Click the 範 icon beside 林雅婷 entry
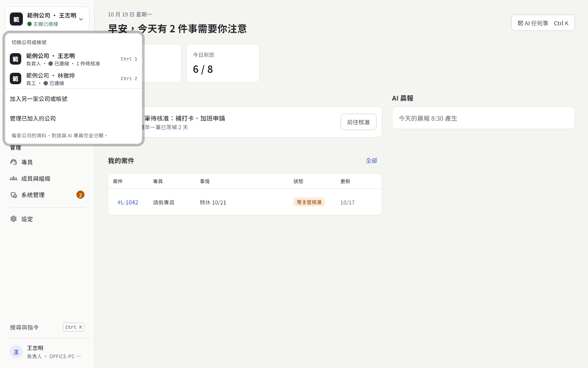 (x=16, y=79)
